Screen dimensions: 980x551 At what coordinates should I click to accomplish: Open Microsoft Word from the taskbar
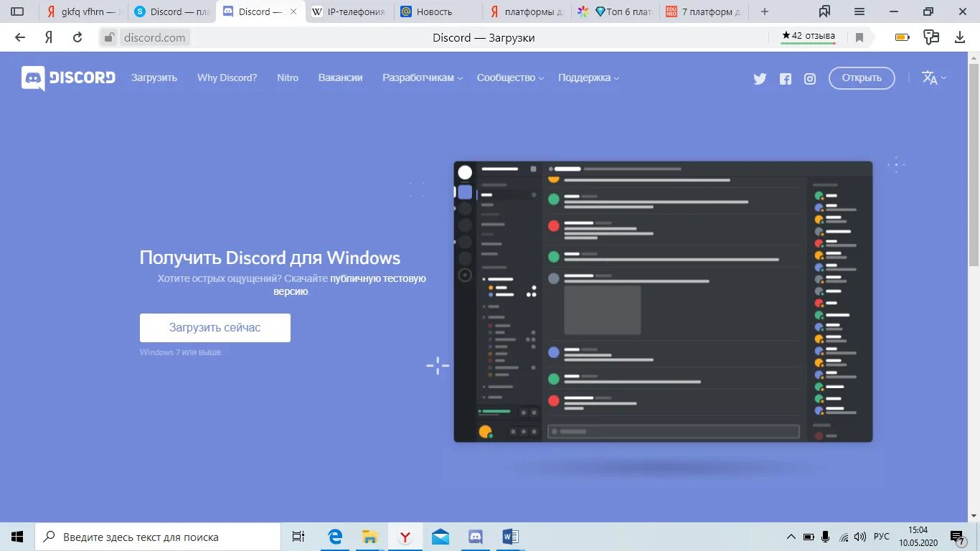511,537
